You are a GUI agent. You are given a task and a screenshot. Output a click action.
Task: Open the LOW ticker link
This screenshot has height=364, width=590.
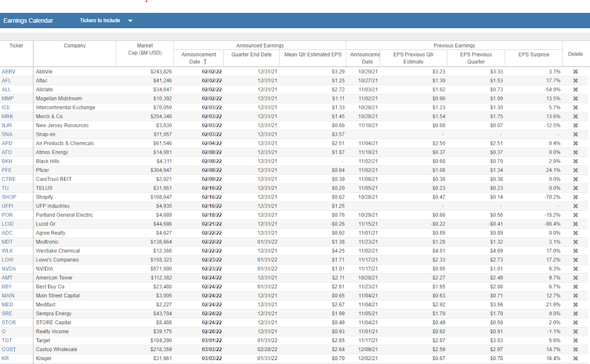pyautogui.click(x=7, y=260)
